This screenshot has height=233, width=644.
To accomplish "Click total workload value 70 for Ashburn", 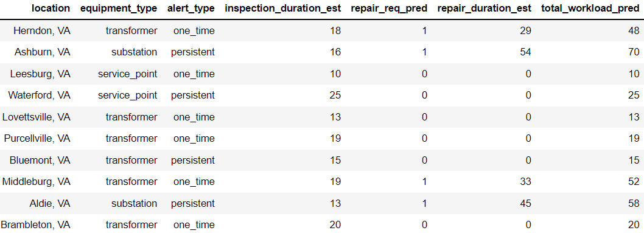I will click(634, 52).
